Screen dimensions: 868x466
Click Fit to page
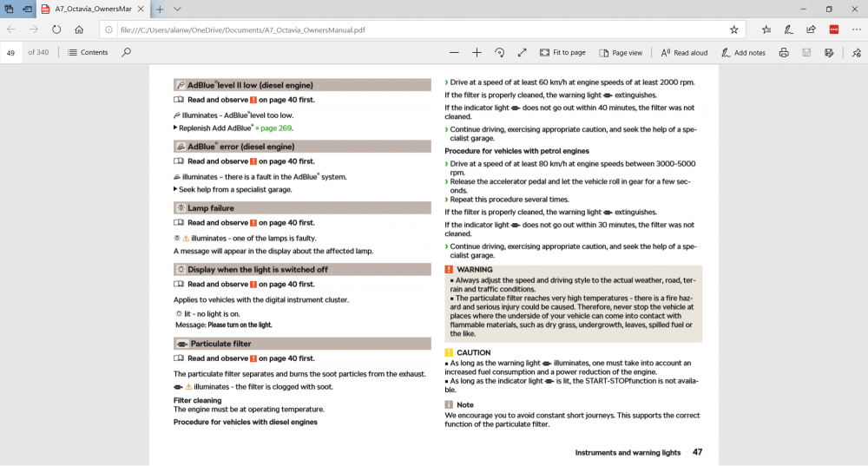[x=562, y=53]
